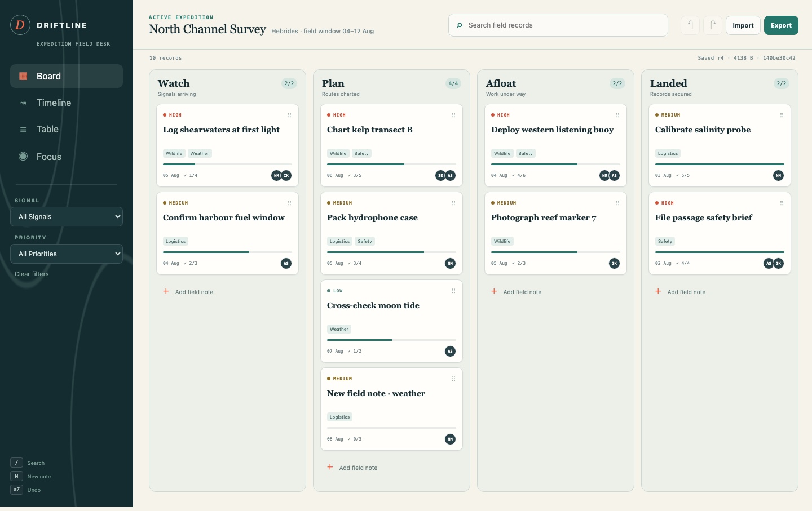Image resolution: width=812 pixels, height=511 pixels.
Task: Click drag handle on Calibrate salinity probe card
Action: pos(782,115)
